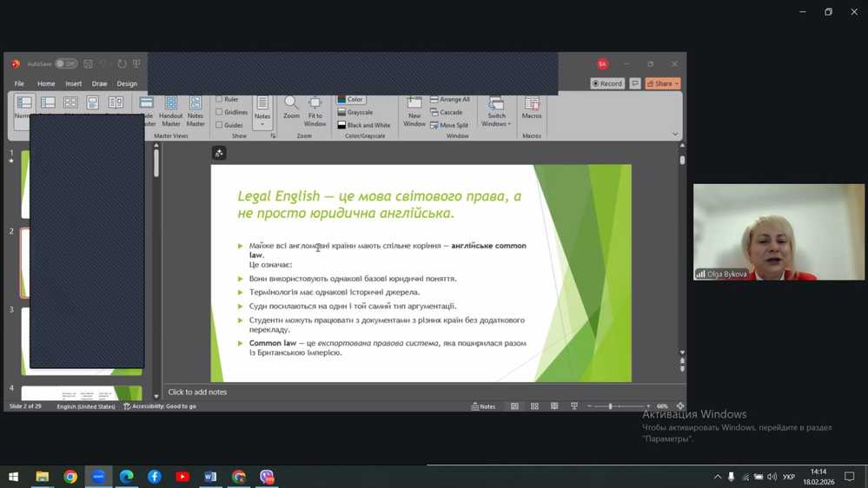Switch to Slide Sorter view in status bar
The height and width of the screenshot is (488, 868).
point(534,406)
